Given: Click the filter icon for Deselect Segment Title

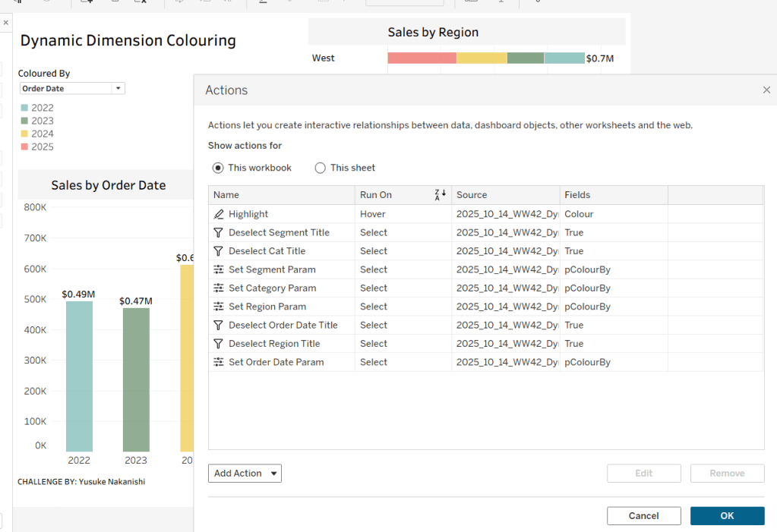Looking at the screenshot, I should (x=219, y=233).
